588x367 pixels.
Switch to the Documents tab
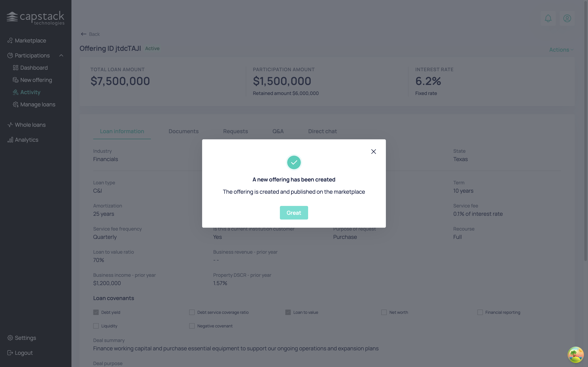coord(183,131)
